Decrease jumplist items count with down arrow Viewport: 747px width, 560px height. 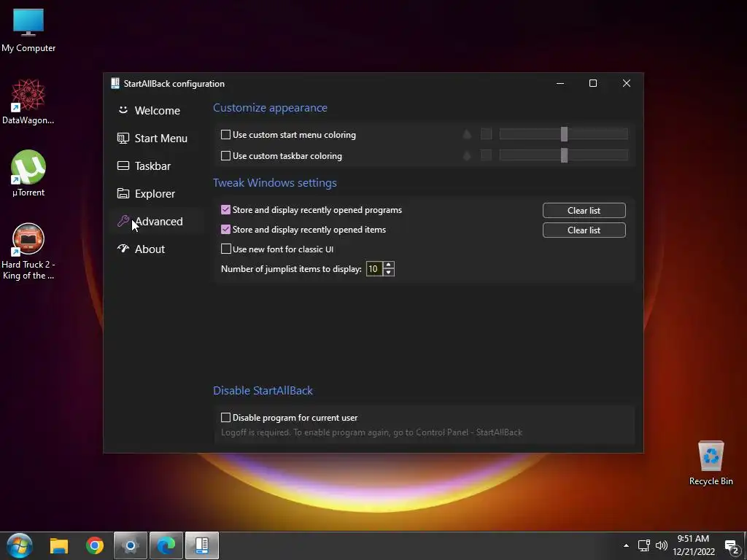389,273
